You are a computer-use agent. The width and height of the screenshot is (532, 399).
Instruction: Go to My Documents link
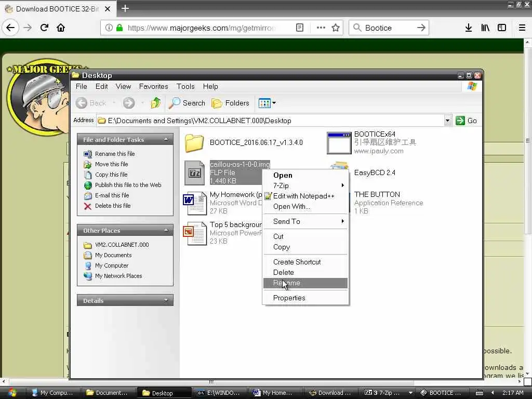pyautogui.click(x=113, y=255)
